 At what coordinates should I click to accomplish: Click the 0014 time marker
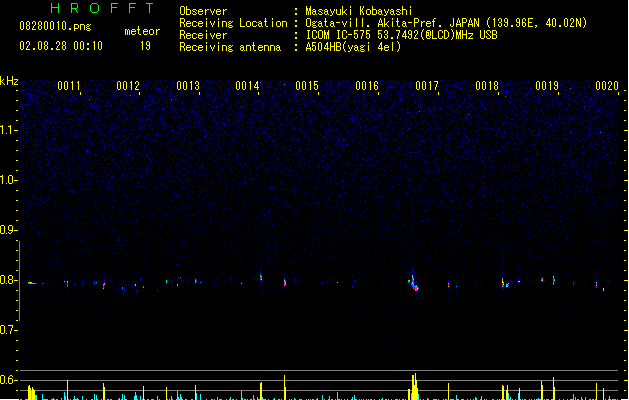(247, 86)
